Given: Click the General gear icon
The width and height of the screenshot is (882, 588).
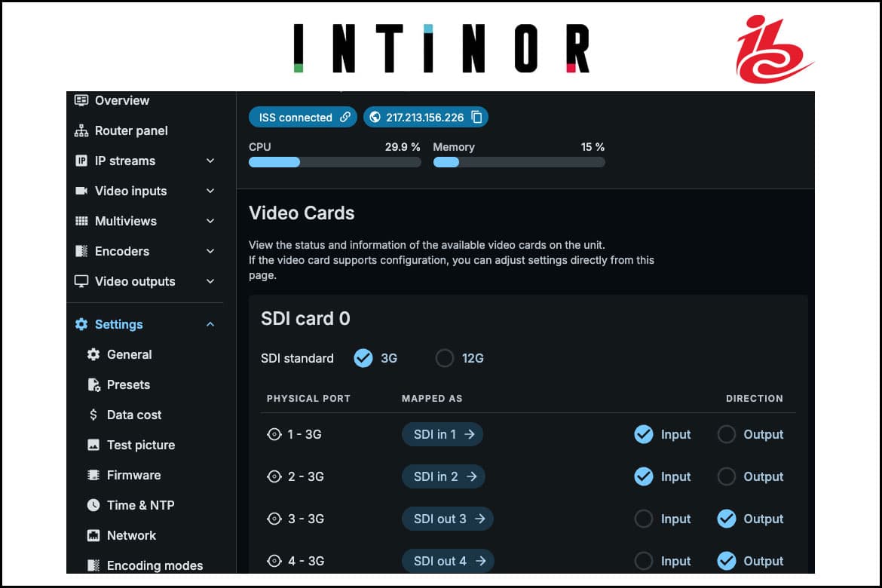Looking at the screenshot, I should 93,354.
